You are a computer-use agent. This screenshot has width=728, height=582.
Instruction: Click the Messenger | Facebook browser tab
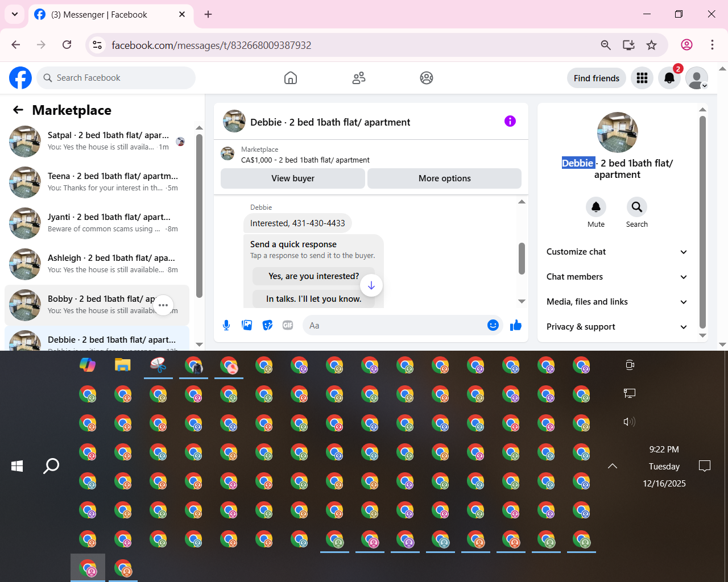[110, 15]
